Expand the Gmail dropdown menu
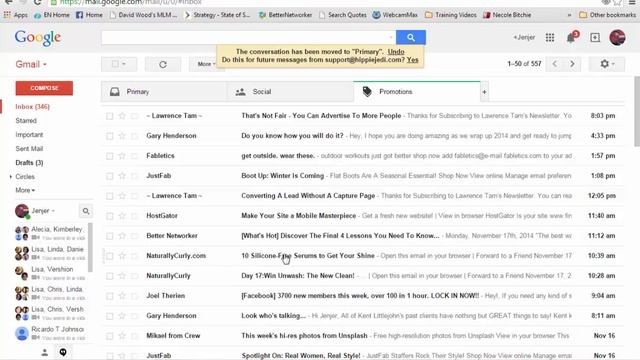The image size is (640, 360). pyautogui.click(x=31, y=64)
